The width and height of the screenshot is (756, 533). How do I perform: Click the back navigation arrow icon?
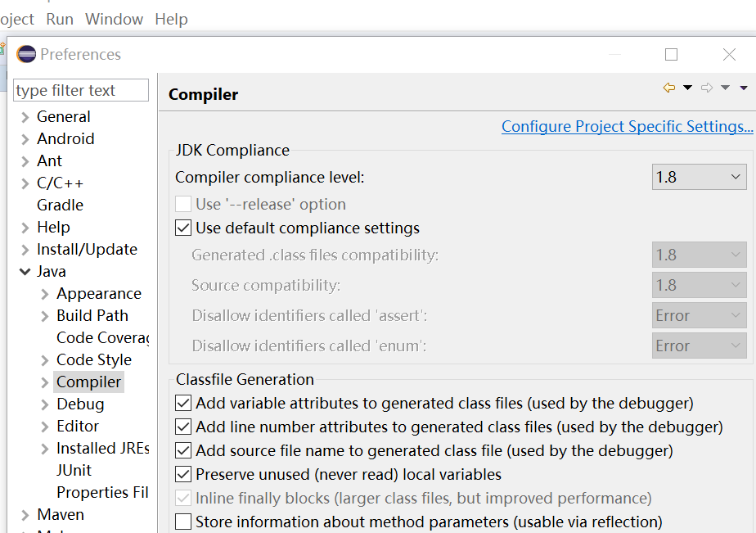tap(669, 88)
